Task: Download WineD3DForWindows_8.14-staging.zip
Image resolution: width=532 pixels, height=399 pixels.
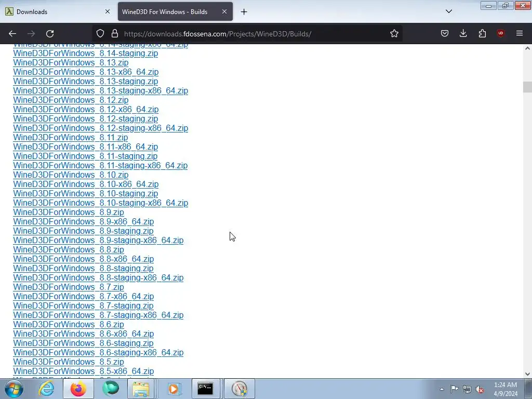Action: (x=86, y=54)
